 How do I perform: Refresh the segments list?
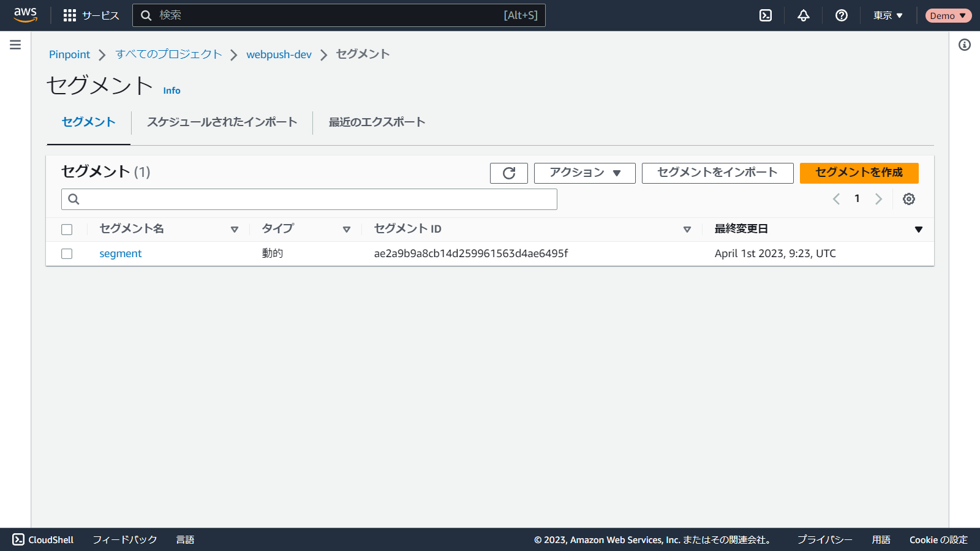508,173
